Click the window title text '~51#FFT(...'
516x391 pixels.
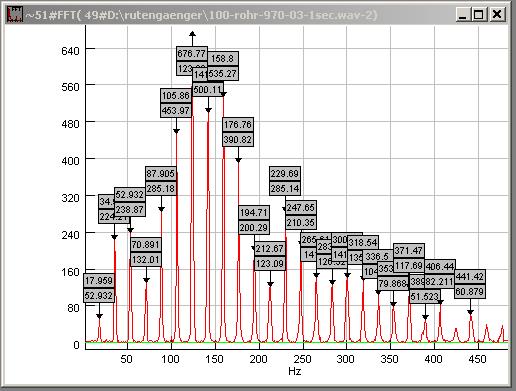pyautogui.click(x=201, y=15)
